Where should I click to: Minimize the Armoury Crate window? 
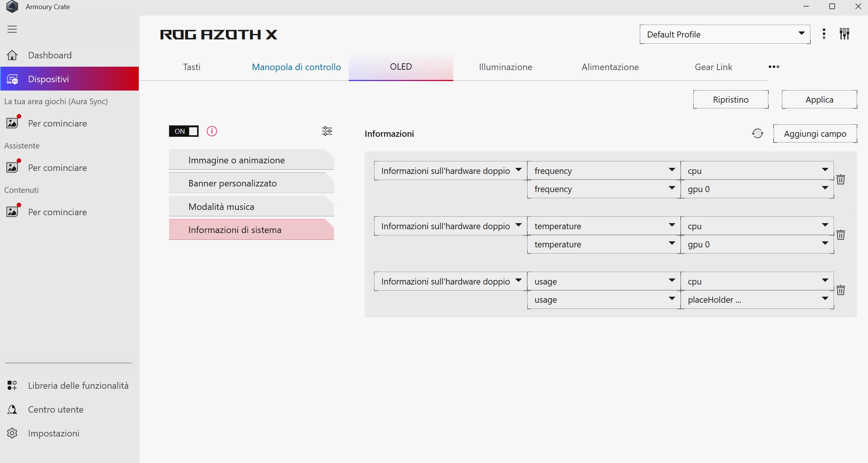tap(806, 6)
